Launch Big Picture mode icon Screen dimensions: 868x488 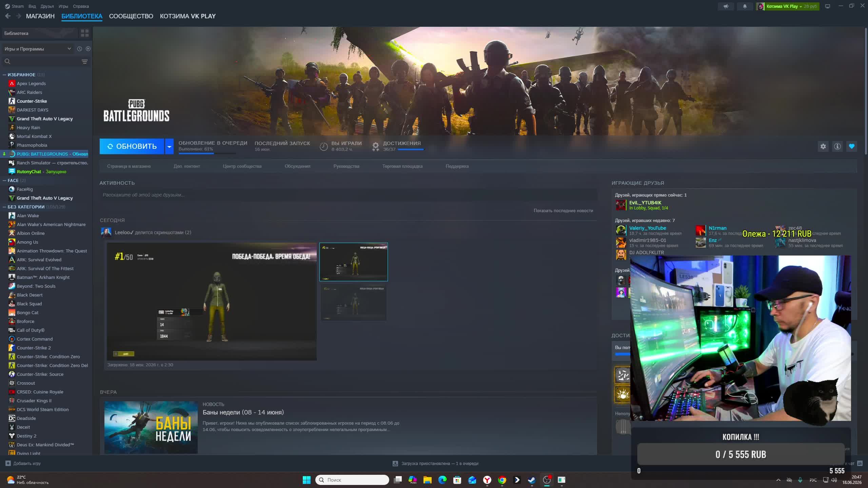(x=828, y=6)
